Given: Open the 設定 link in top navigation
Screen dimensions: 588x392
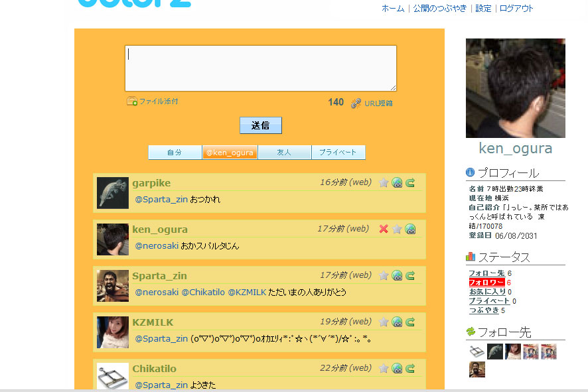Looking at the screenshot, I should pos(483,9).
